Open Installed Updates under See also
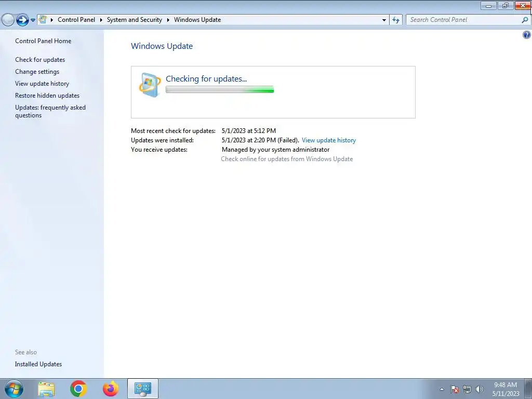Viewport: 532px width, 399px height. coord(38,364)
